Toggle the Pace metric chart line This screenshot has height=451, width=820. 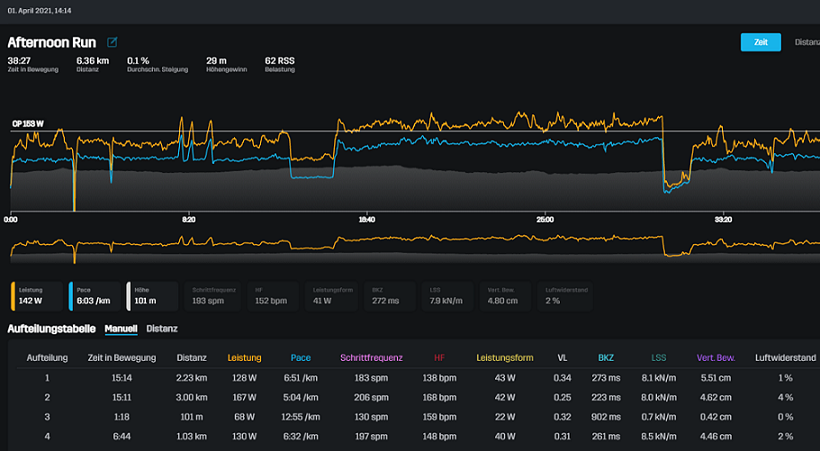95,295
